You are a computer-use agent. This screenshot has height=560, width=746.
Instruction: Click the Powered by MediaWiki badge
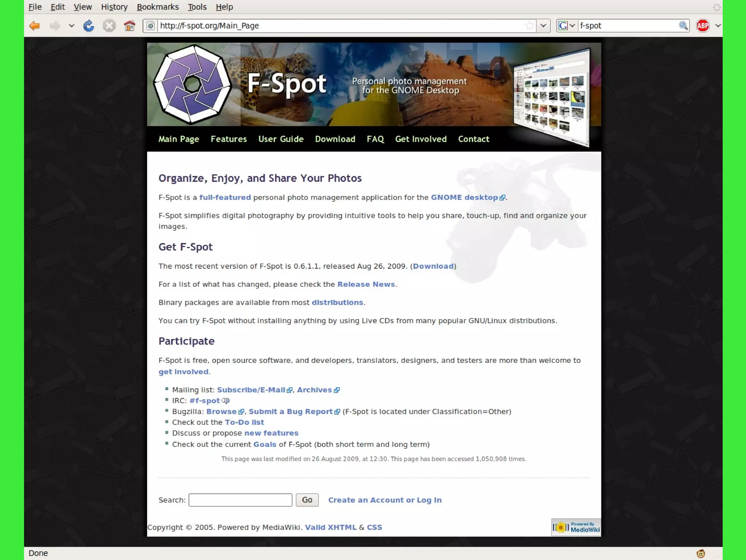(x=576, y=527)
